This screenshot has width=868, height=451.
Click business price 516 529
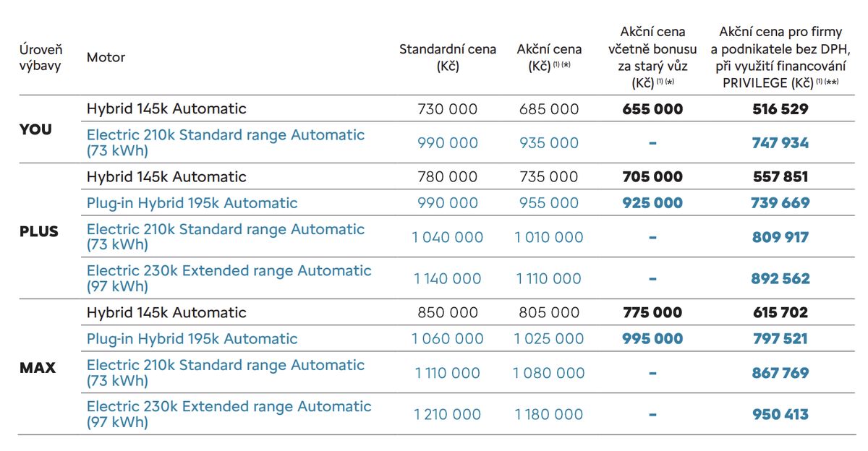780,109
